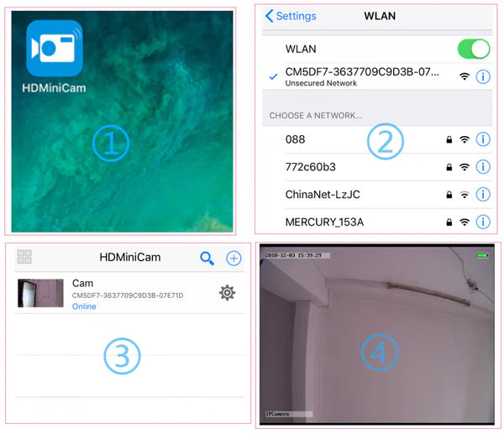Select the connected CM5DF7 unsecured network

point(361,76)
